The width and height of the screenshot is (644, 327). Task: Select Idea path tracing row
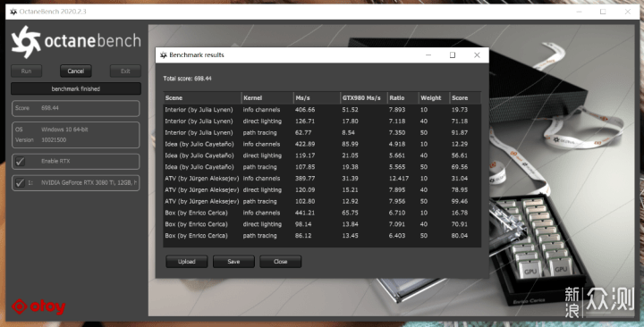322,167
